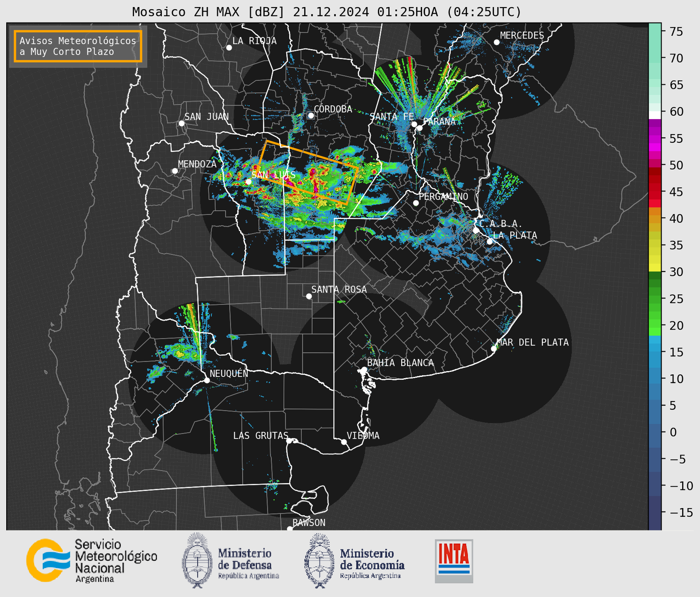
Task: Click the C.A.B.A. city marker dot
Action: tap(476, 230)
